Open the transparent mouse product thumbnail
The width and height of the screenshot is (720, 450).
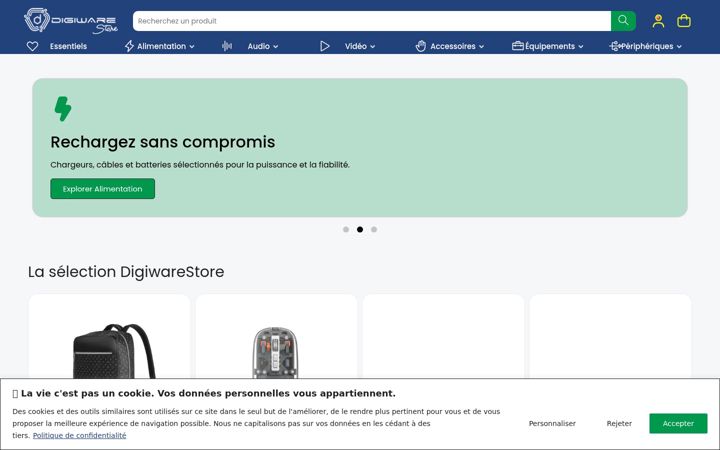[275, 352]
